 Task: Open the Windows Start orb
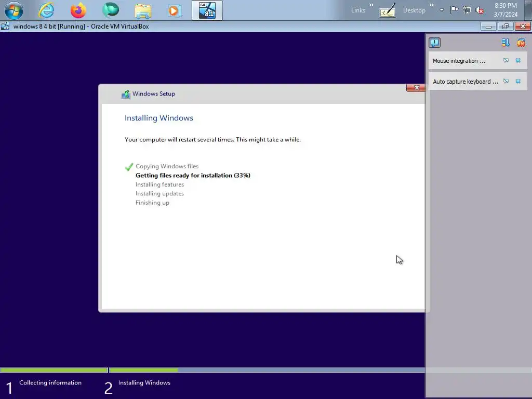click(x=14, y=10)
